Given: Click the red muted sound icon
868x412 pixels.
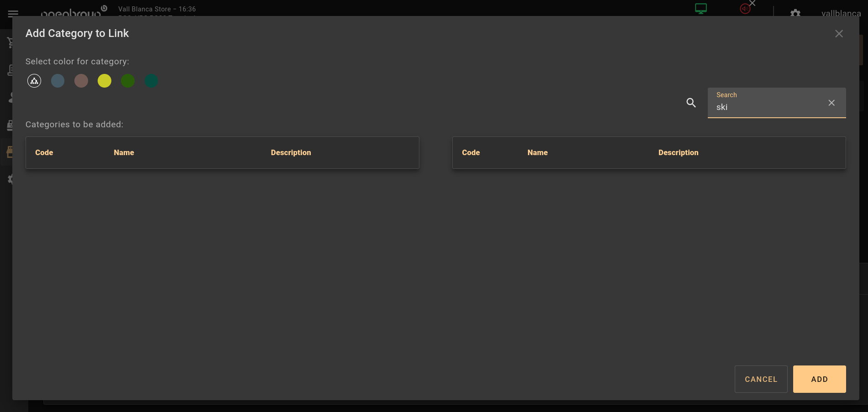Looking at the screenshot, I should coord(745,9).
